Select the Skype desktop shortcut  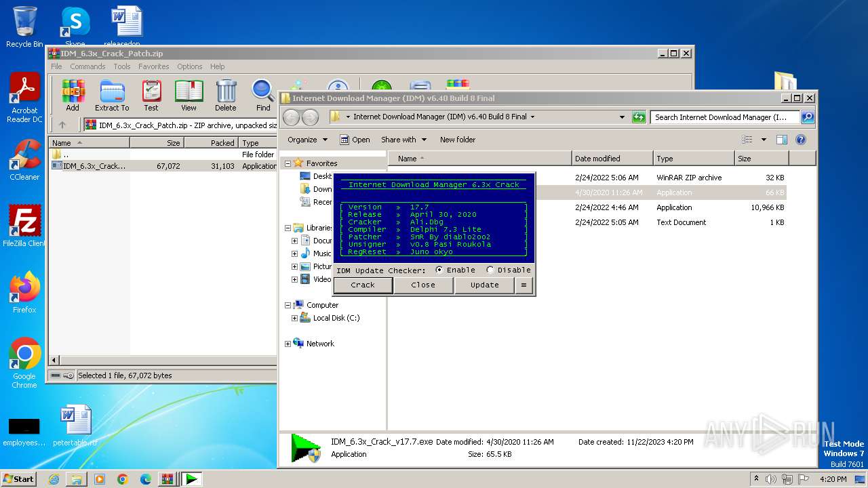[x=75, y=27]
